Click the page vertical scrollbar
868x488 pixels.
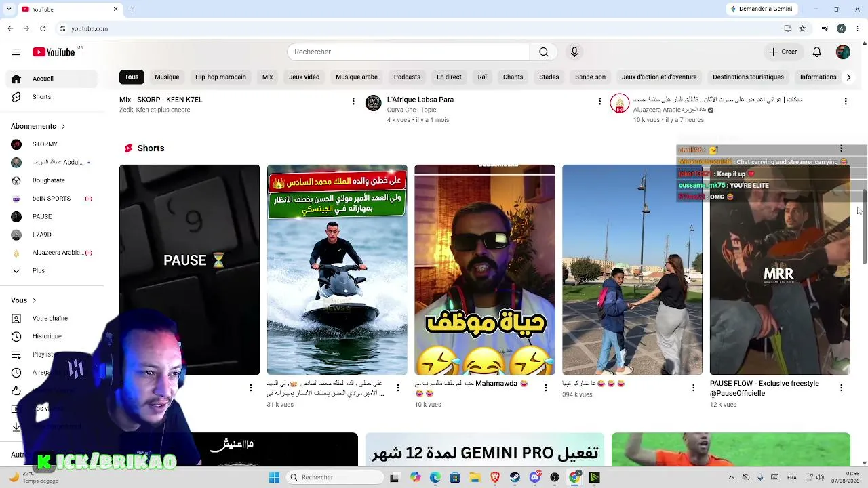pos(864,227)
